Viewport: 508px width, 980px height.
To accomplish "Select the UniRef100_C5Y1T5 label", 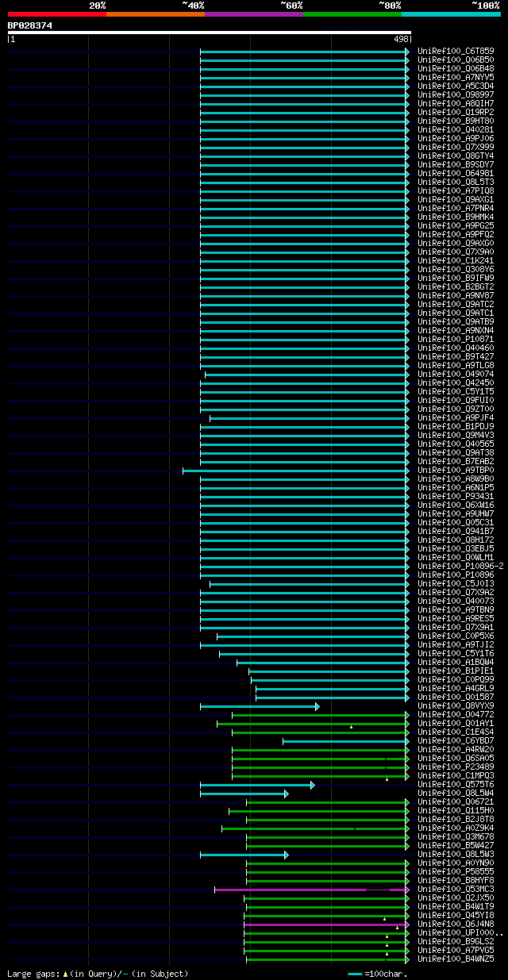I will point(456,391).
